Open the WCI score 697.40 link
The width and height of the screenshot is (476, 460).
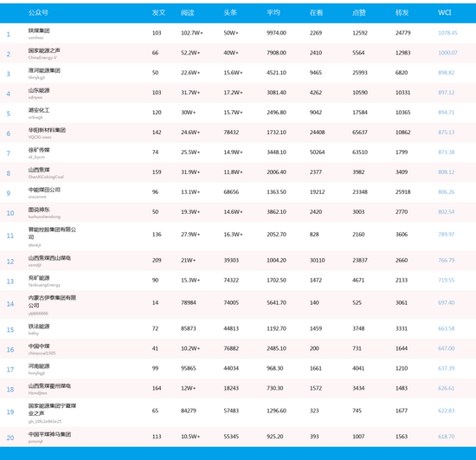click(447, 302)
